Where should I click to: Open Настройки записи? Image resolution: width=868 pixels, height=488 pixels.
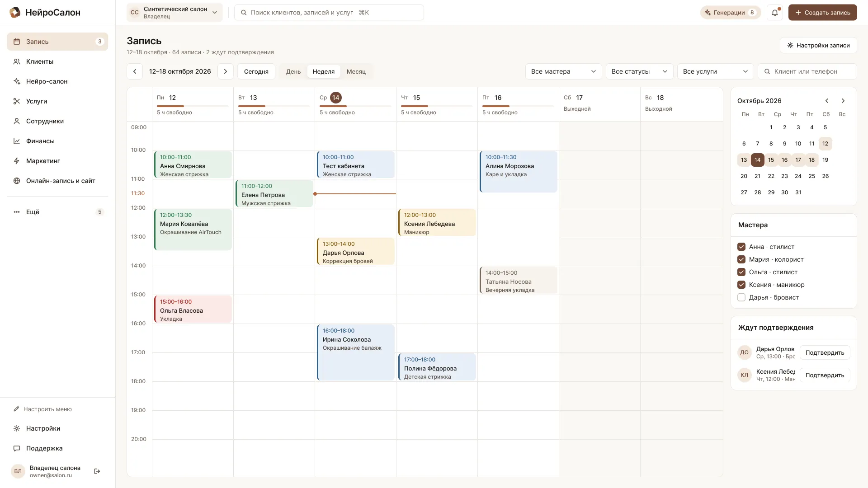(818, 45)
